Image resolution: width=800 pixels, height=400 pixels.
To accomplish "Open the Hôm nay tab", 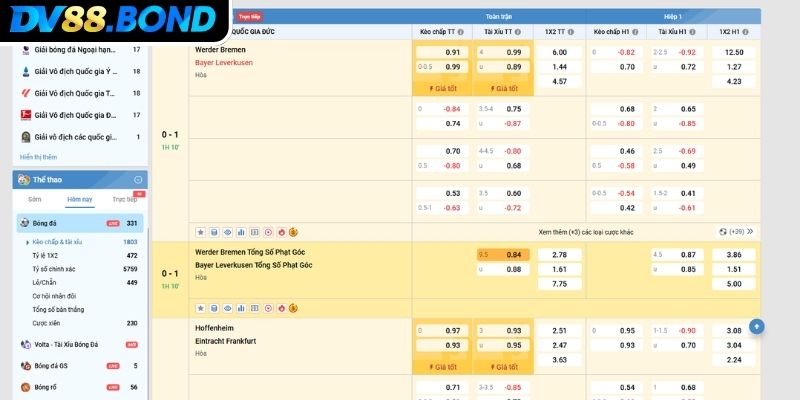I will (x=80, y=199).
